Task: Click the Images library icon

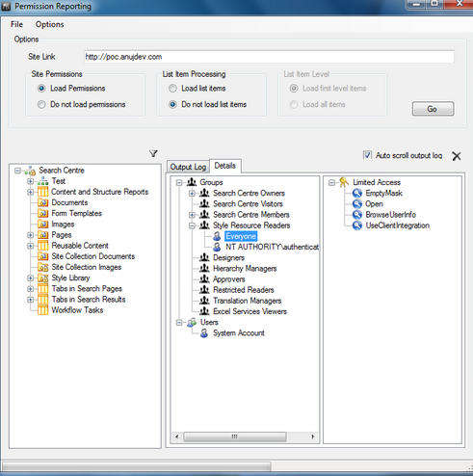Action: click(42, 225)
